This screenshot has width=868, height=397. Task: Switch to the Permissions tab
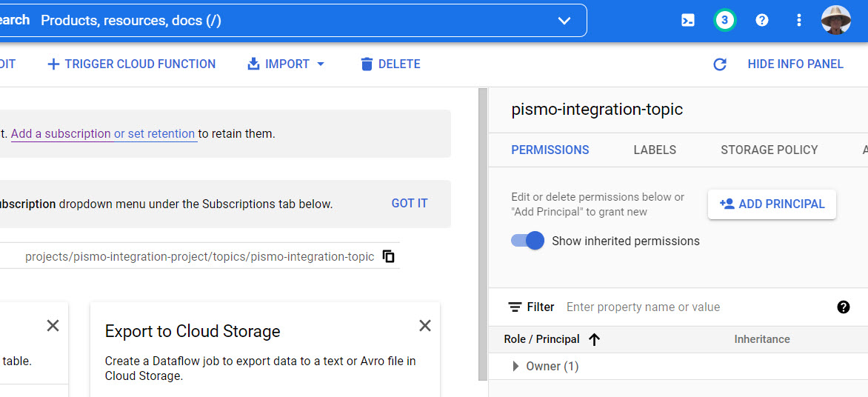pyautogui.click(x=550, y=150)
